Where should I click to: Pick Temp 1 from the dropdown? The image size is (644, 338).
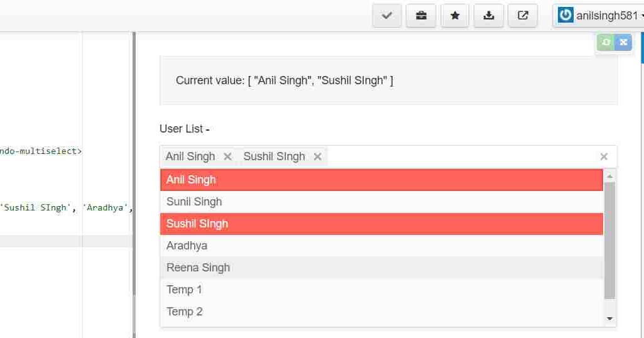tap(381, 290)
